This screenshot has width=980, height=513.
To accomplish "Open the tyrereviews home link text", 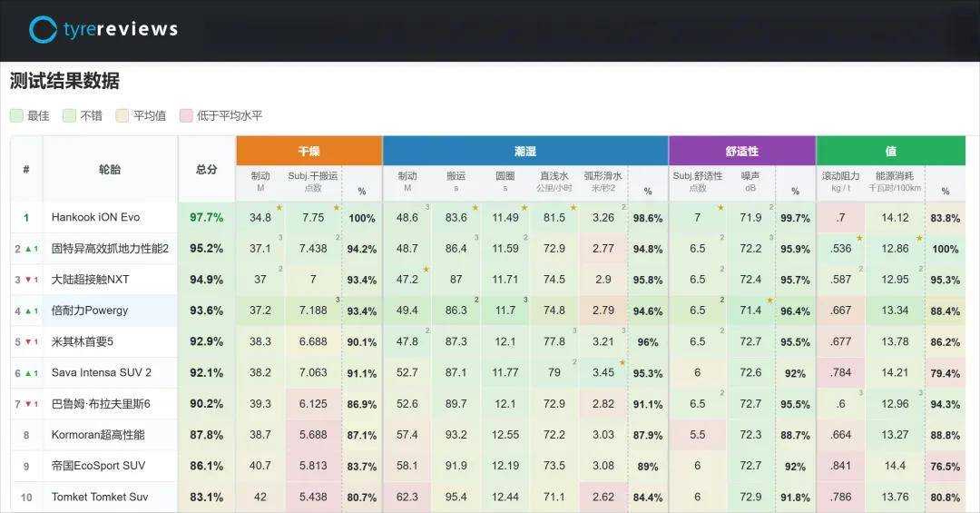I will tap(121, 29).
